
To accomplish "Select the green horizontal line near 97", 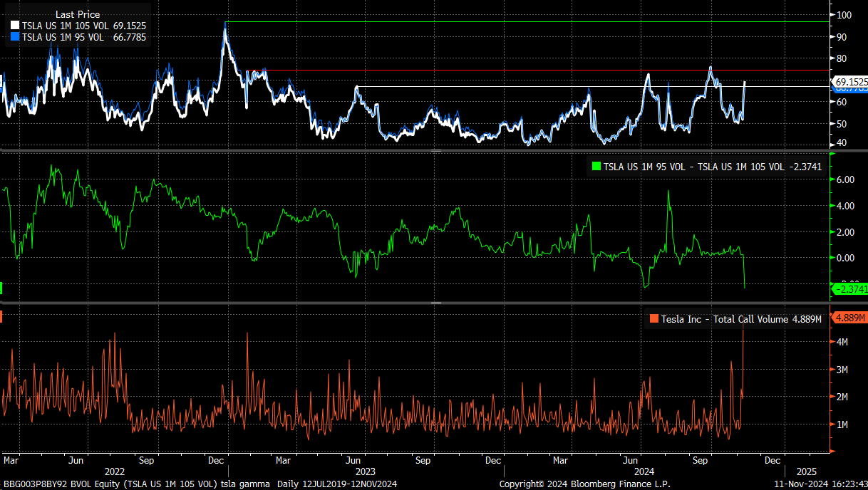I will [x=527, y=22].
